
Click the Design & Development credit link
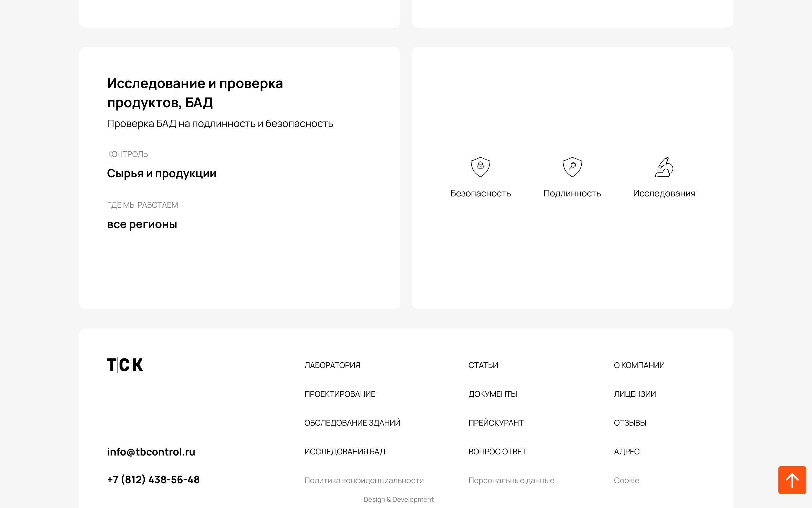(x=398, y=499)
